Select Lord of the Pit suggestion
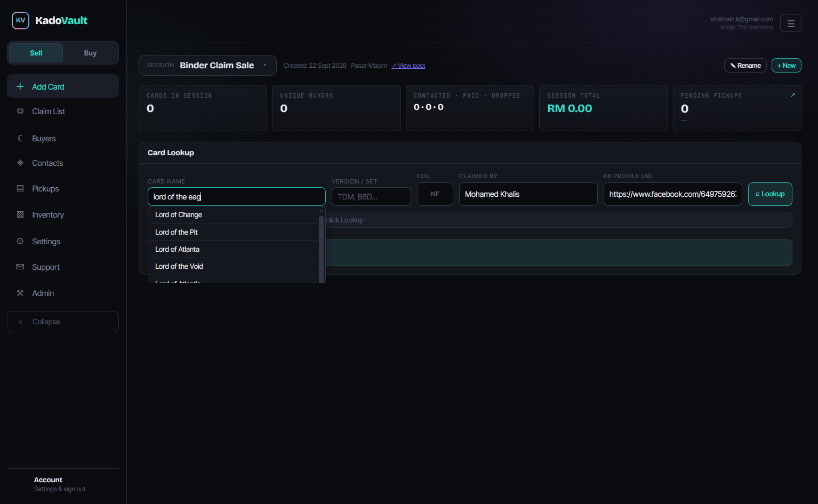This screenshot has height=504, width=818. (x=233, y=232)
